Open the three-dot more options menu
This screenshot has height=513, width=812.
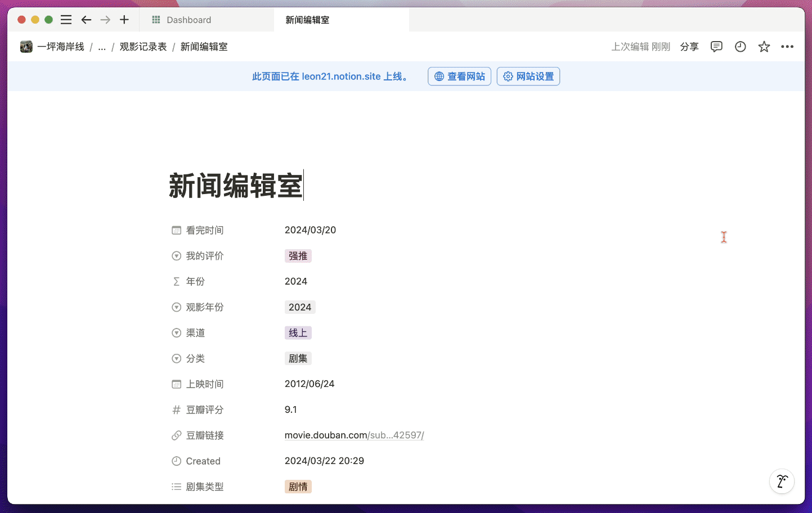click(787, 47)
